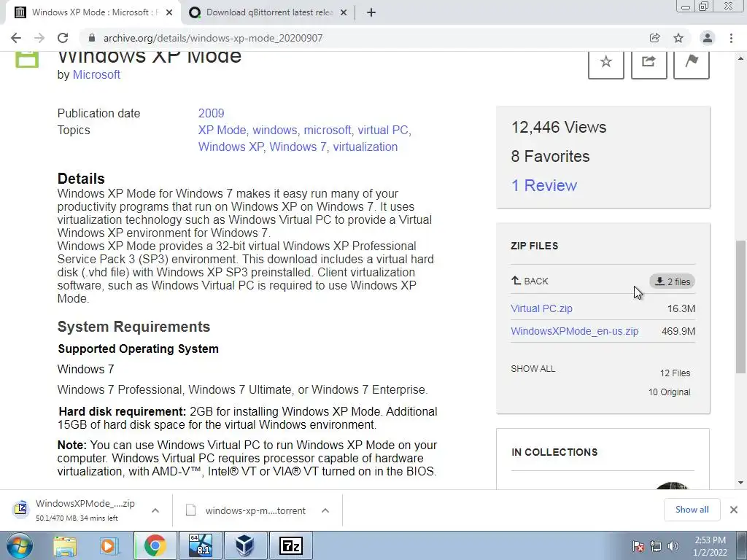Click the green item type icon by title
Image resolution: width=747 pixels, height=560 pixels.
[27, 60]
